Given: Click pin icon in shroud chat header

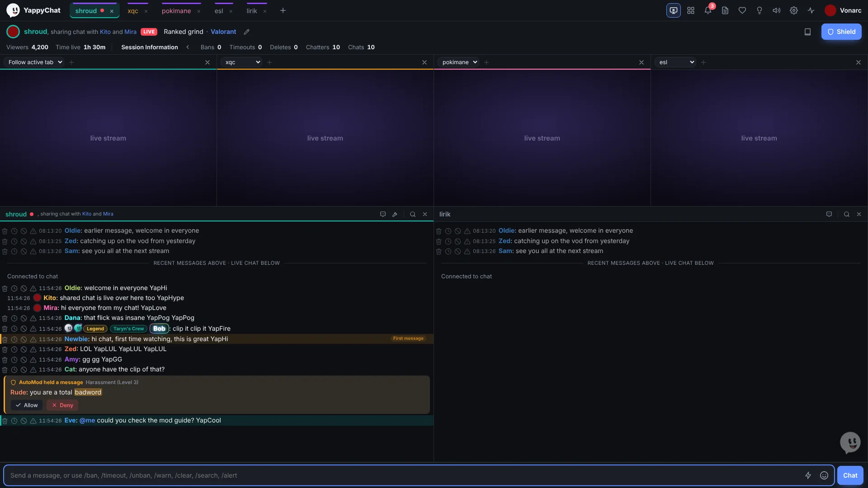Looking at the screenshot, I should tap(395, 214).
